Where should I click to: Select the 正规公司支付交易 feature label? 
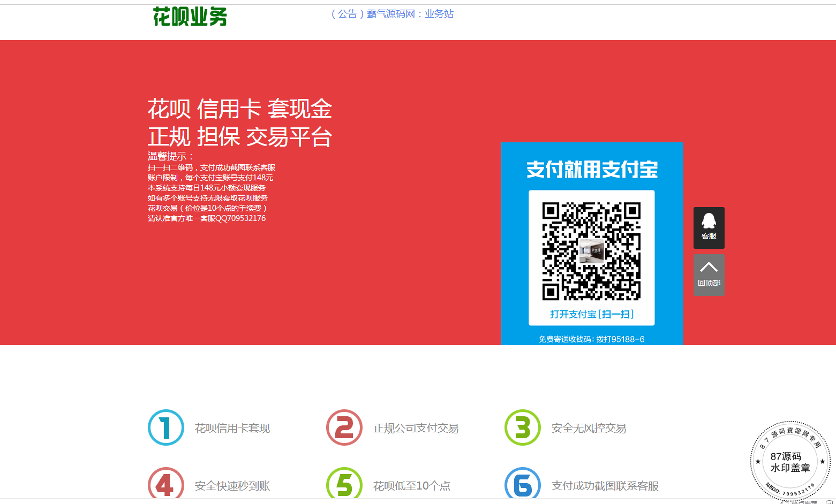[x=416, y=428]
